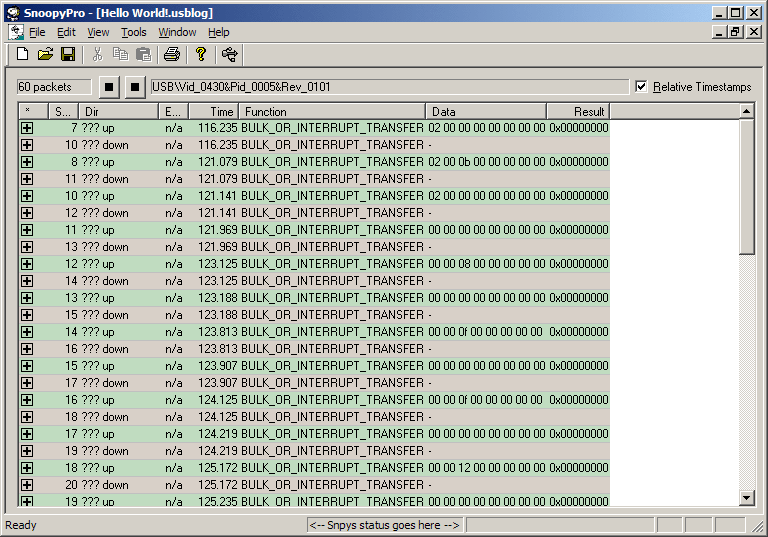Toggle the Relative Timestamps checkbox
The image size is (768, 537).
pos(641,87)
